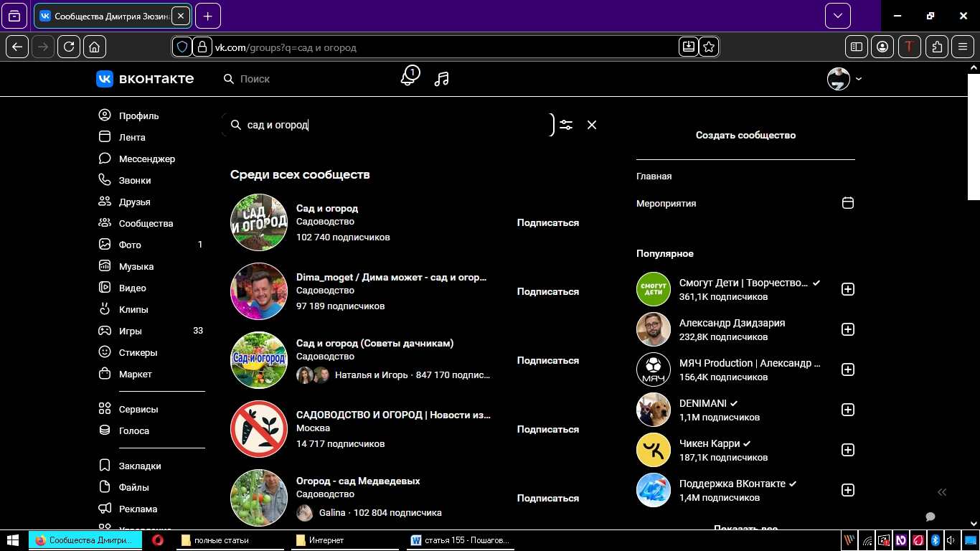Click plus icon to follow DENIMANI
The width and height of the screenshot is (980, 551).
[847, 410]
